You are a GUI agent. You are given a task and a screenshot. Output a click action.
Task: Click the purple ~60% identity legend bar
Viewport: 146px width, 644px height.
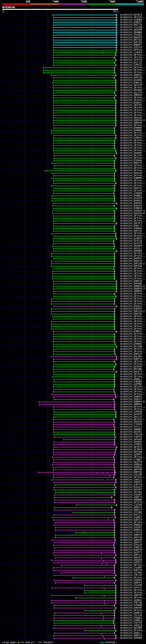(x=73, y=4)
